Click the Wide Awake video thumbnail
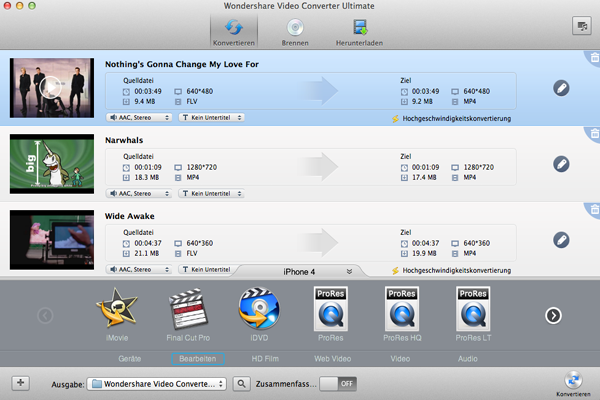Image resolution: width=600 pixels, height=400 pixels. pos(51,240)
